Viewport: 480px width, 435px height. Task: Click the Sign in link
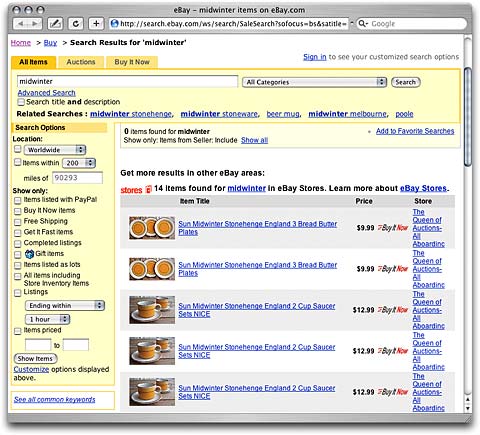(315, 57)
